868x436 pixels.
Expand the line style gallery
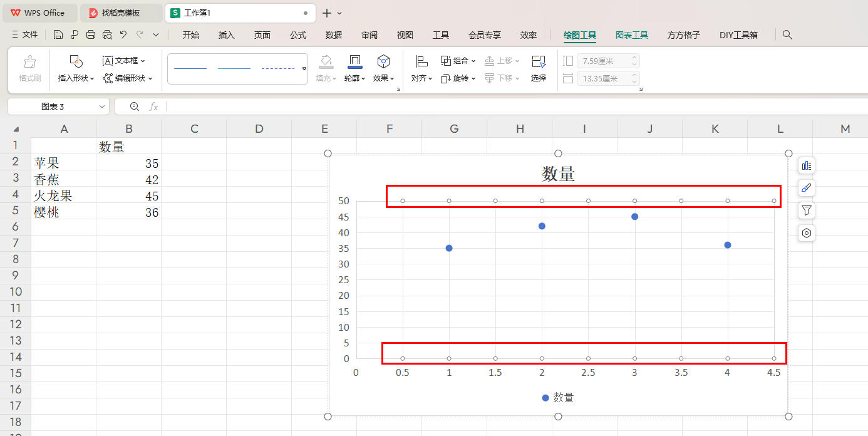[x=304, y=69]
